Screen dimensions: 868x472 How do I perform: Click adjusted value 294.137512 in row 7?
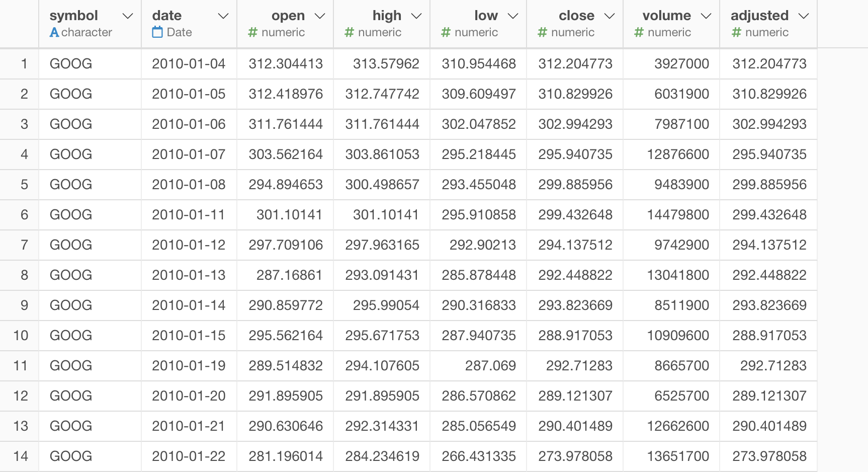click(769, 245)
